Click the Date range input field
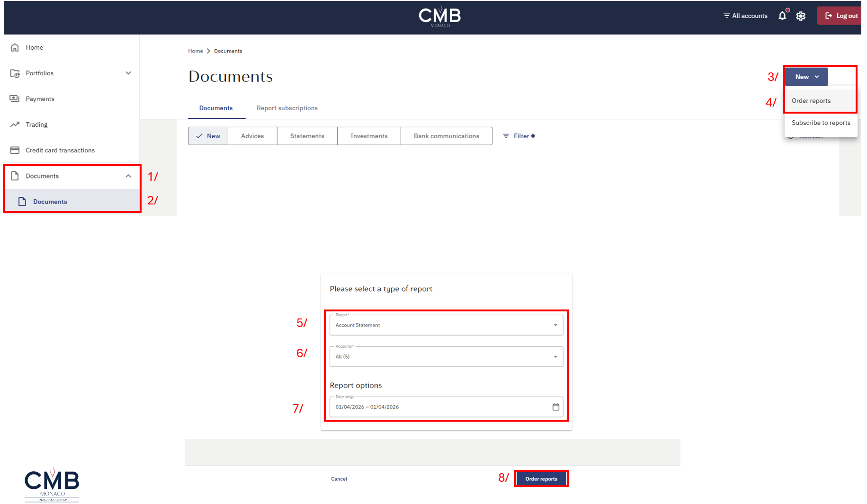 (436, 407)
